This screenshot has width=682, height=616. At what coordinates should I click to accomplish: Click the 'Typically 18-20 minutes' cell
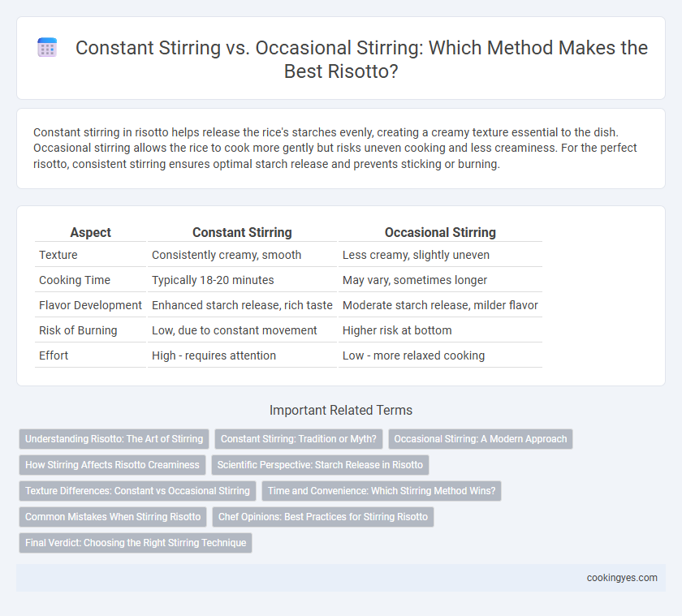[213, 280]
